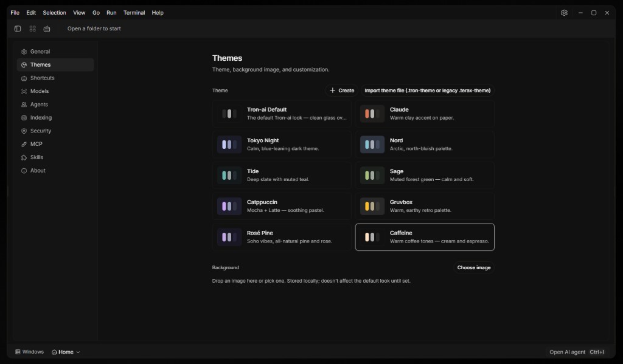This screenshot has width=623, height=364.
Task: Open the View menu
Action: pyautogui.click(x=79, y=13)
